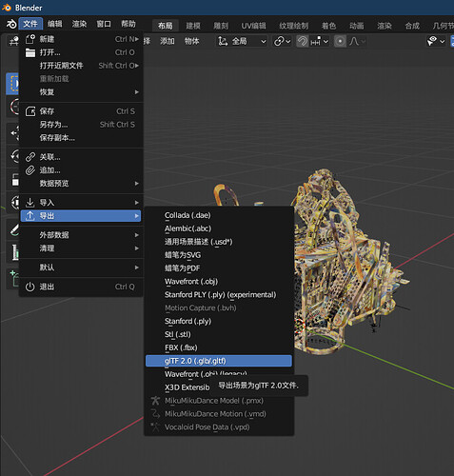
Task: Choose 保存 in the file menu
Action: click(81, 111)
